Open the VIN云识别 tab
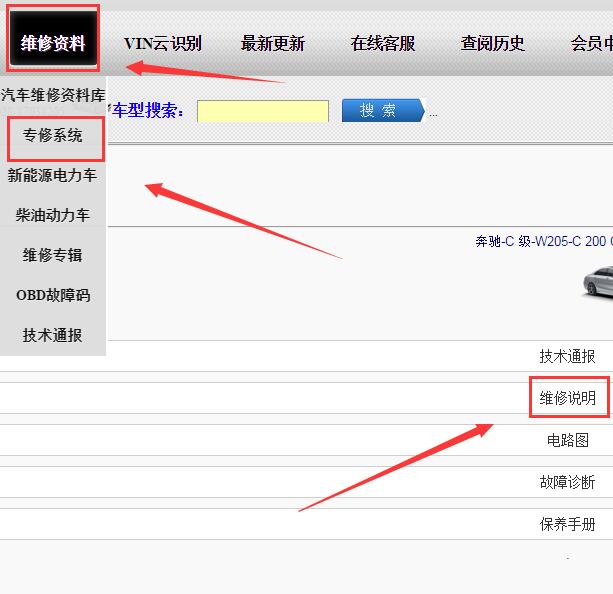 click(162, 43)
